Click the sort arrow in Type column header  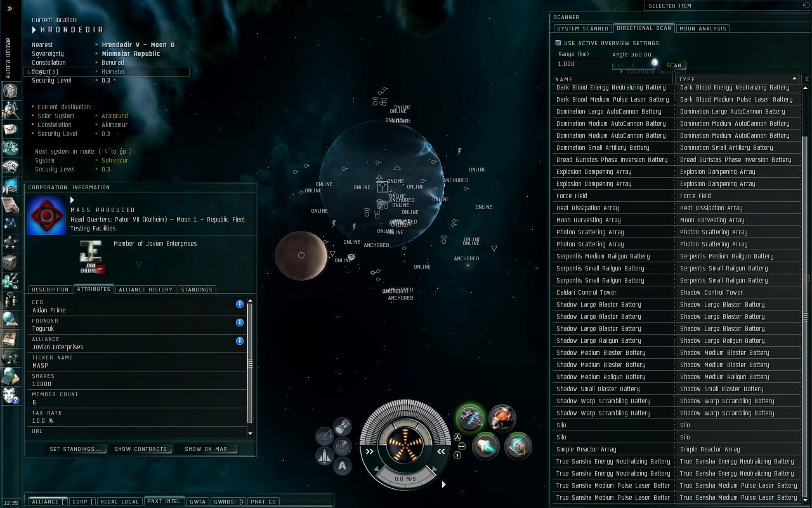pyautogui.click(x=794, y=79)
